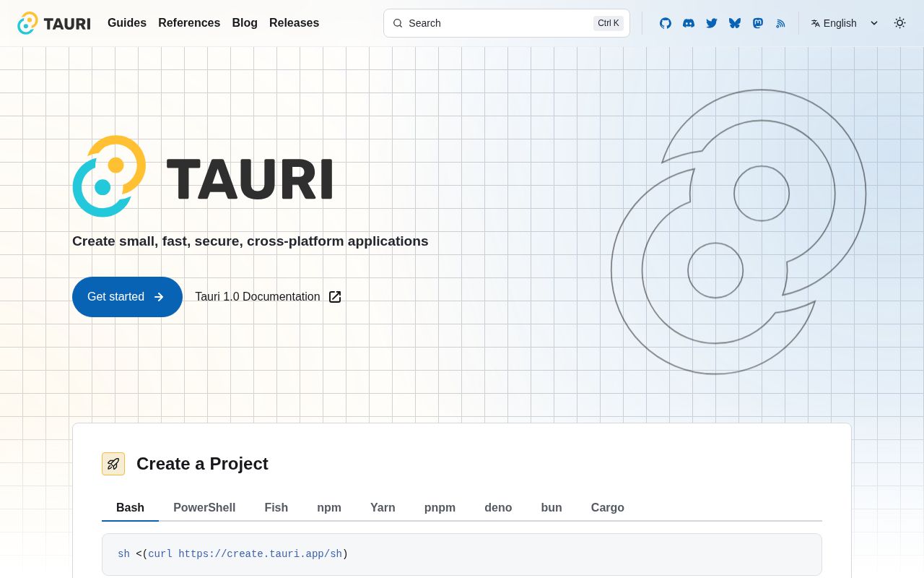Open the References nav item
This screenshot has height=578, width=924.
pyautogui.click(x=189, y=22)
